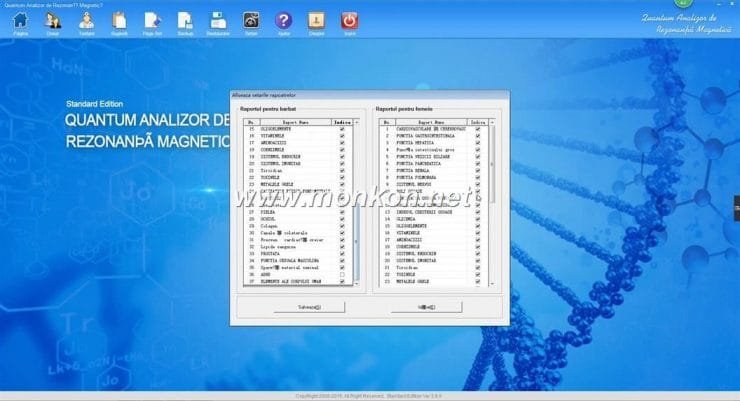Open settings via the dark gauge icon

251,21
